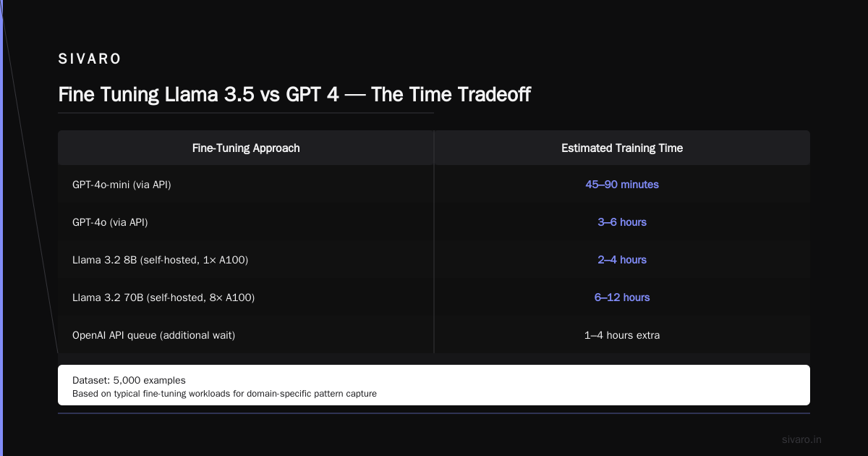
Task: Click the 2–4 hours training time
Action: [622, 260]
